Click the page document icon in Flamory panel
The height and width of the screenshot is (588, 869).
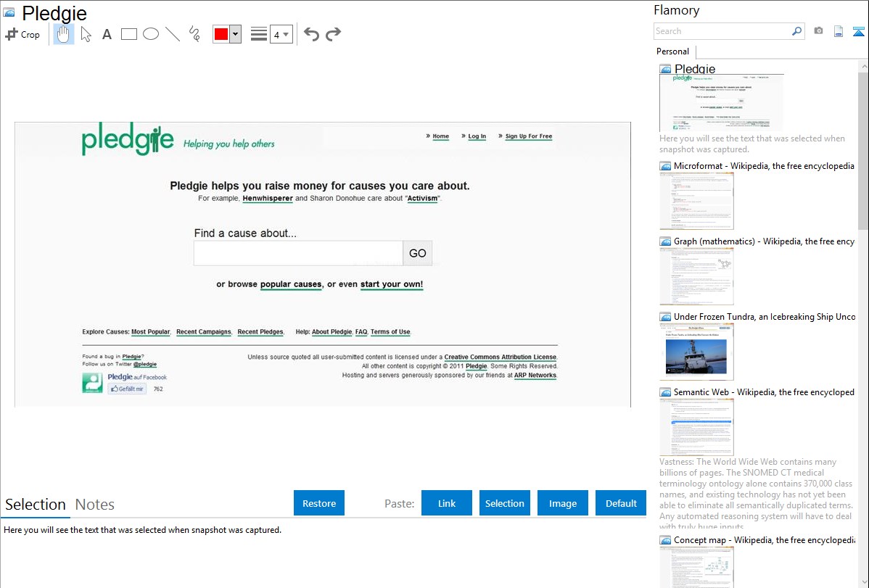coord(839,31)
